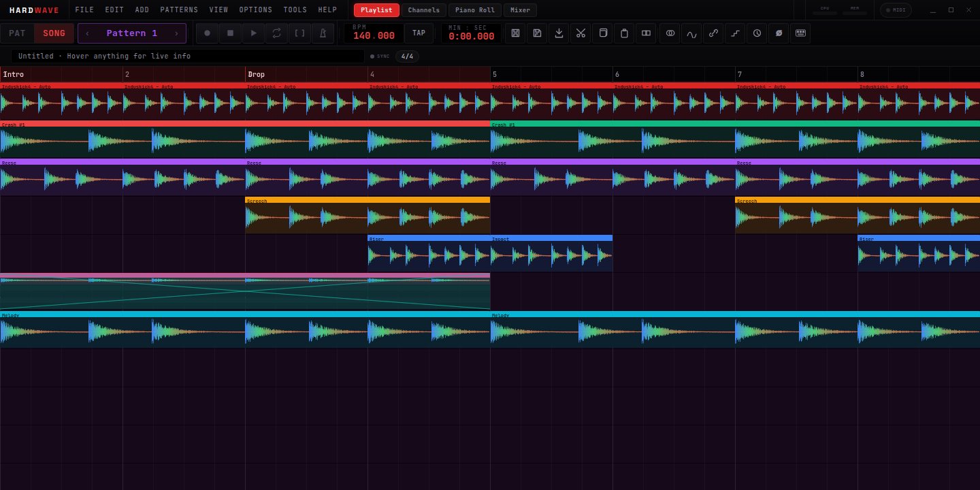Screen dimensions: 980x490
Task: Click the sine curve automation icon
Action: 691,33
